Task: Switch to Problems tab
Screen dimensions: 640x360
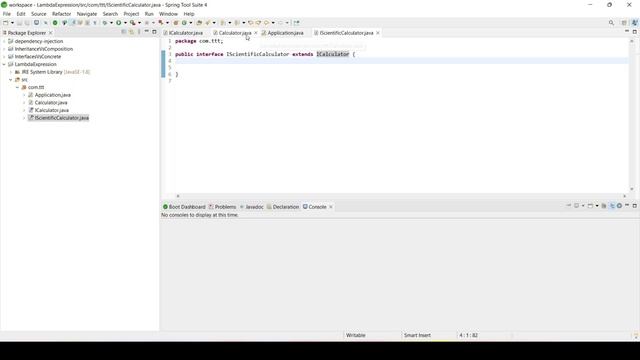Action: tap(222, 207)
